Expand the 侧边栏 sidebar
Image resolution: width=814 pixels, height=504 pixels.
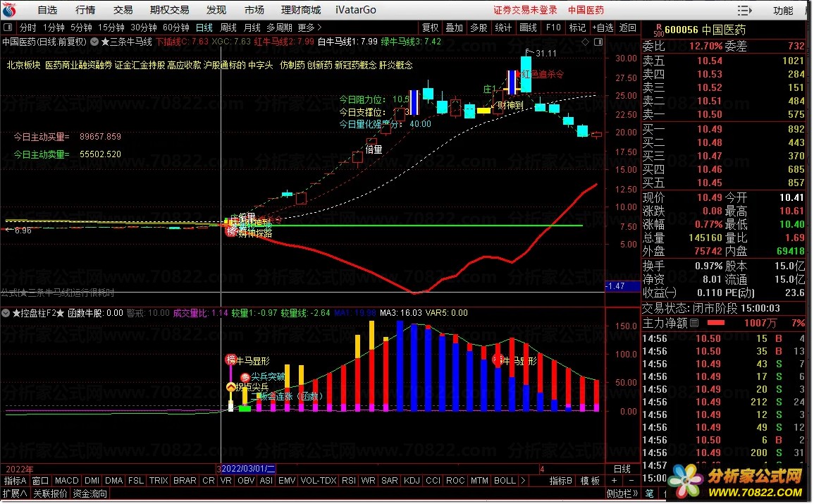click(622, 493)
